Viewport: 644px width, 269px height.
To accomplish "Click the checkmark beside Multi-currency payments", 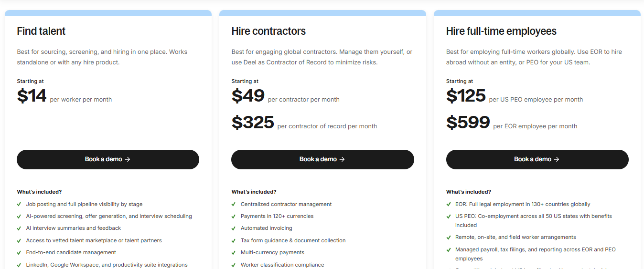I will (x=234, y=253).
